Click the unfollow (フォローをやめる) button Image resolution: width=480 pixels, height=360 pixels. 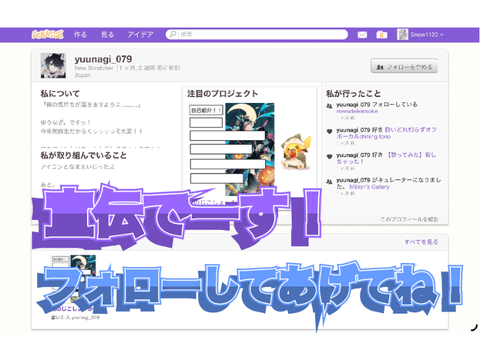[404, 66]
